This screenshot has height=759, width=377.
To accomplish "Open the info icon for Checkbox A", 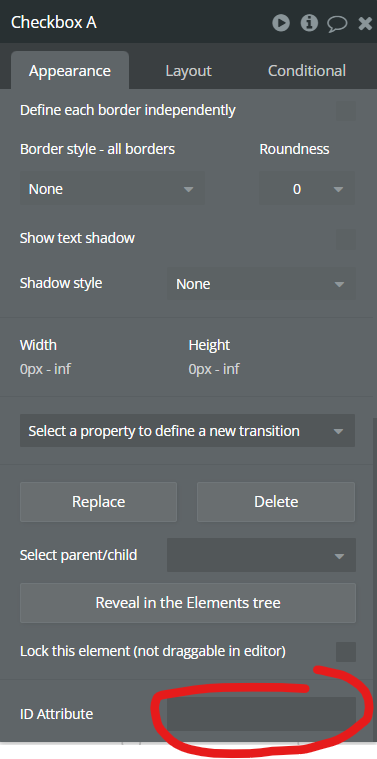I will (309, 23).
